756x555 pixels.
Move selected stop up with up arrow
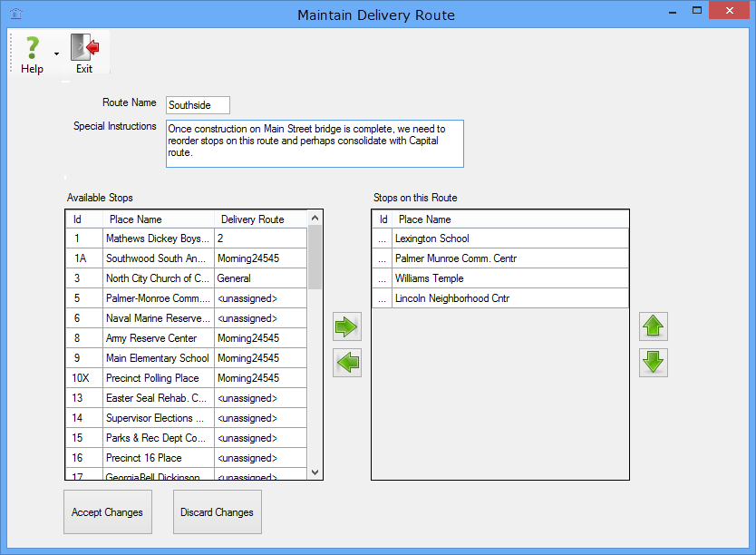pos(654,326)
